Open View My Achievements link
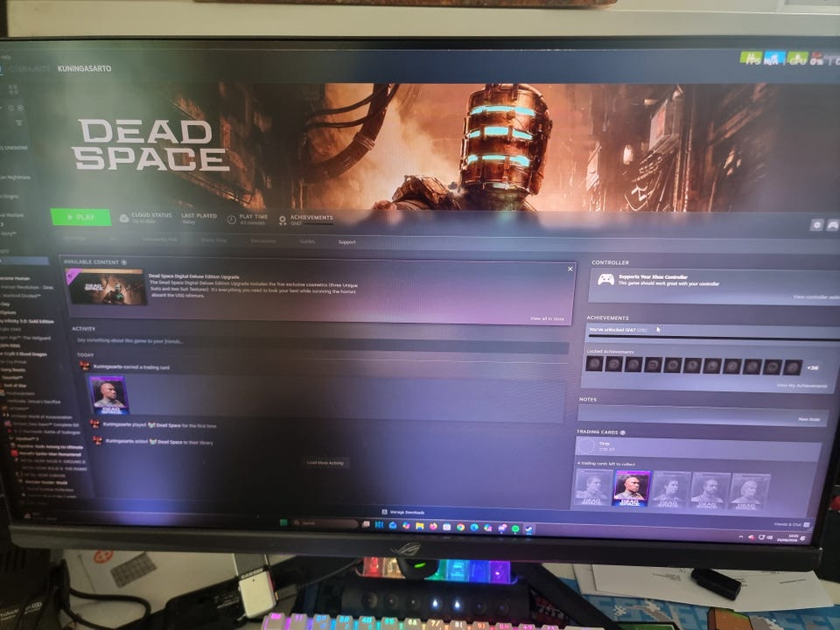This screenshot has height=630, width=840. pyautogui.click(x=802, y=386)
